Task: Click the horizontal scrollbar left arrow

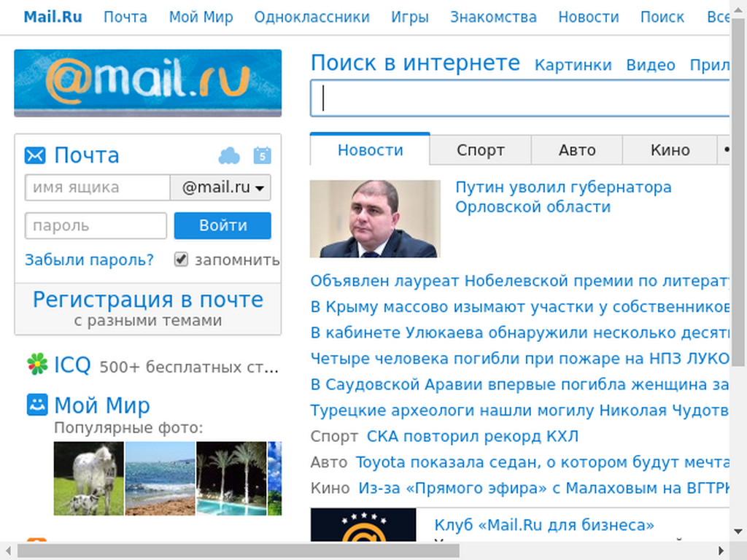Action: point(8,551)
